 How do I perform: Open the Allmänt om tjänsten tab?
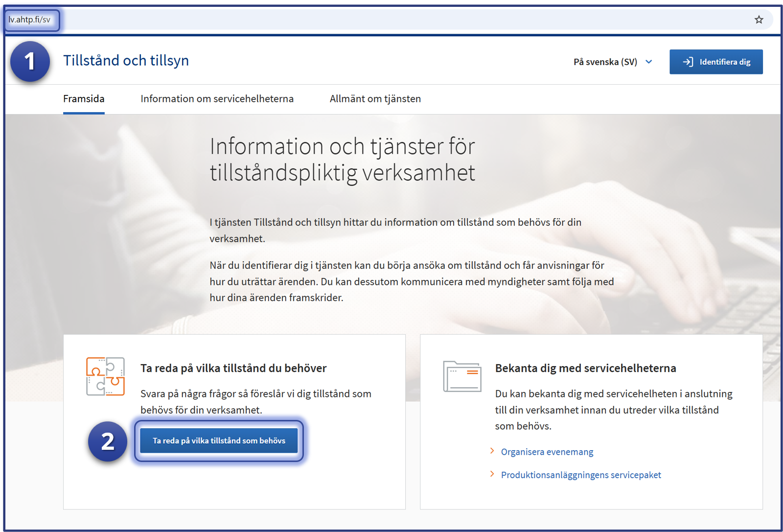[x=375, y=99]
